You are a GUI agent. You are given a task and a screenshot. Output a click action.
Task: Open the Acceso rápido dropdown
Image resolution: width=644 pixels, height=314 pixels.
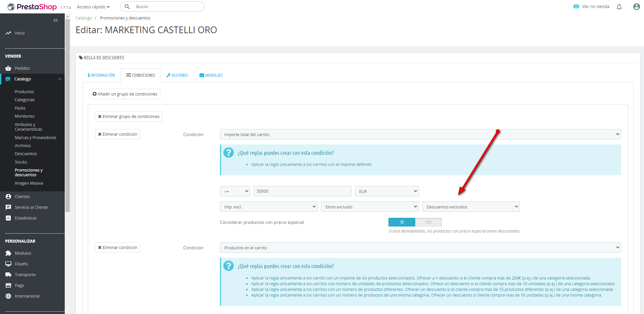click(93, 7)
